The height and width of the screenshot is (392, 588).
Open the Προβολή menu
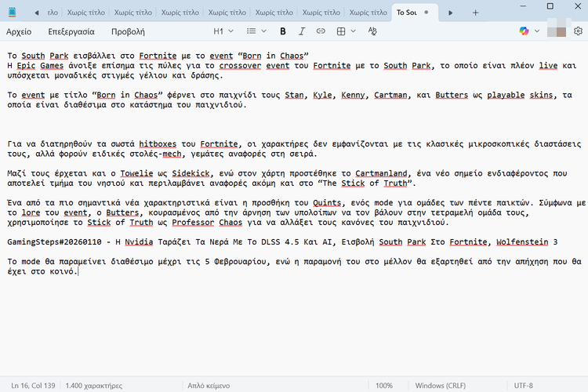point(128,31)
